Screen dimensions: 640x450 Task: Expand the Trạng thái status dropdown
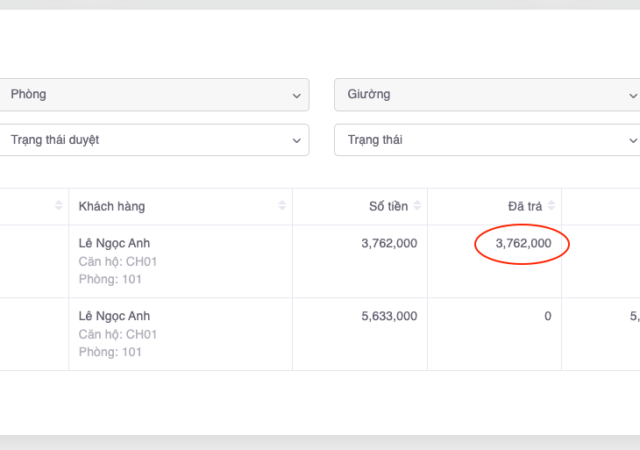[x=485, y=140]
